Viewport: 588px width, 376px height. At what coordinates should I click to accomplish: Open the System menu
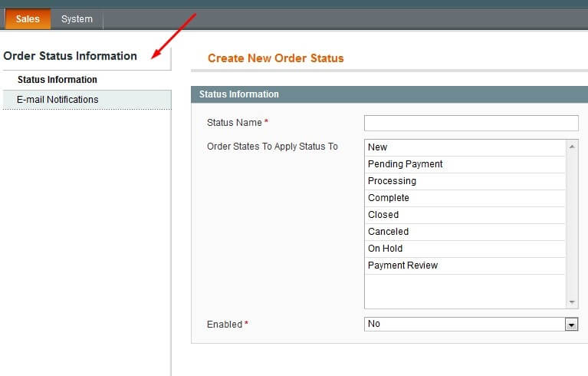[77, 18]
